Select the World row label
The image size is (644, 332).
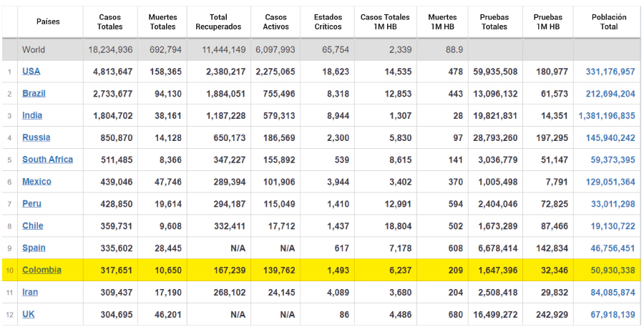click(34, 49)
